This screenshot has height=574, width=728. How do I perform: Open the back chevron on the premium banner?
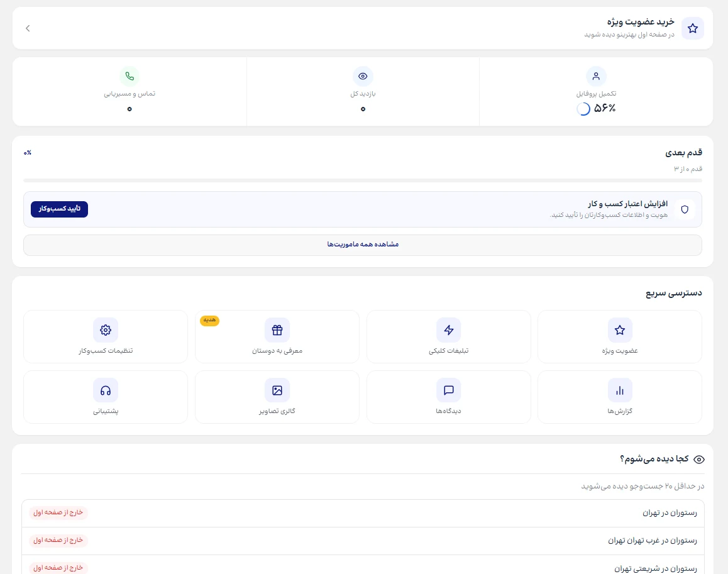coord(28,28)
